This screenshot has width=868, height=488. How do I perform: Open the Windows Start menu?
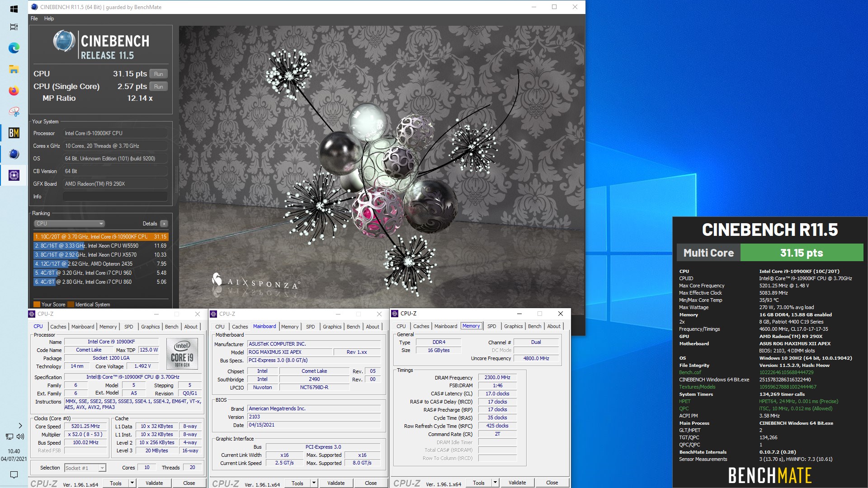point(14,9)
